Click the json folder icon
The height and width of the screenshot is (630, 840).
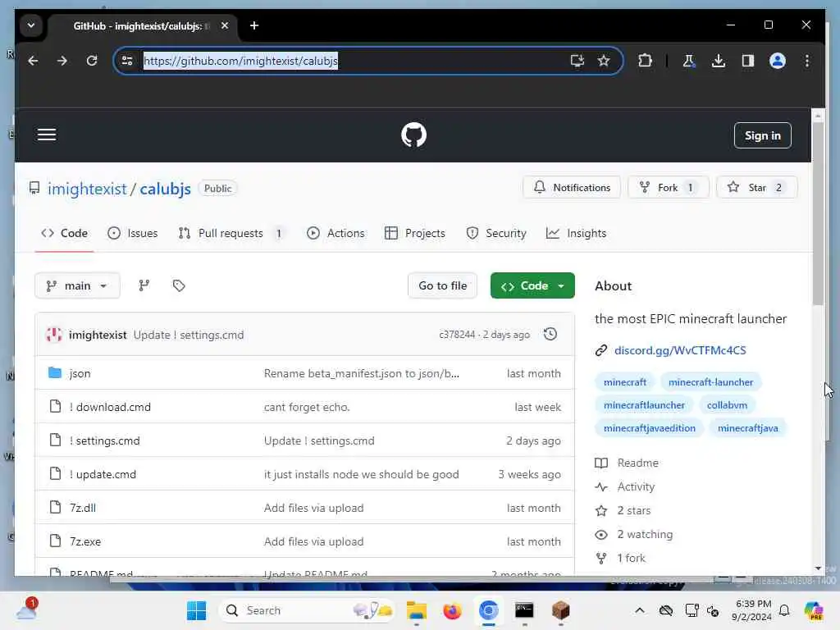(55, 373)
